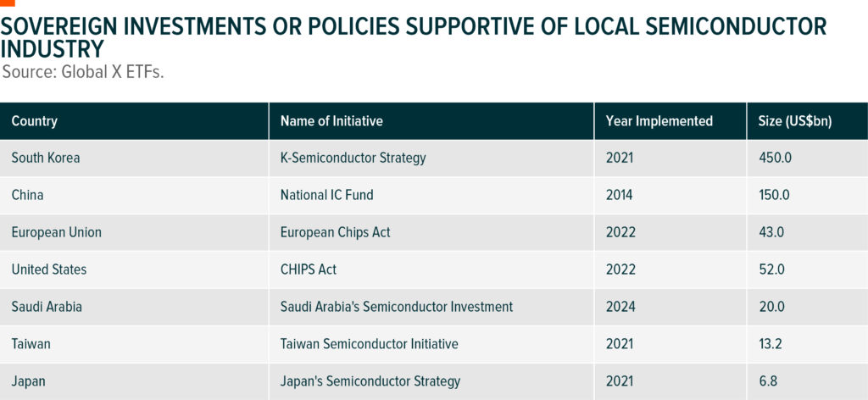Click the National IC Fund cell

326,195
